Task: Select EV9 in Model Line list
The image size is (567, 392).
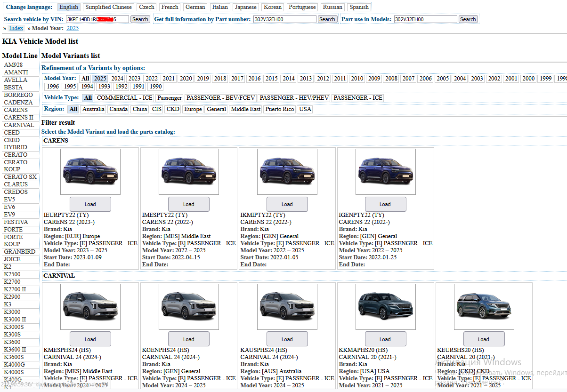Action: [9, 215]
